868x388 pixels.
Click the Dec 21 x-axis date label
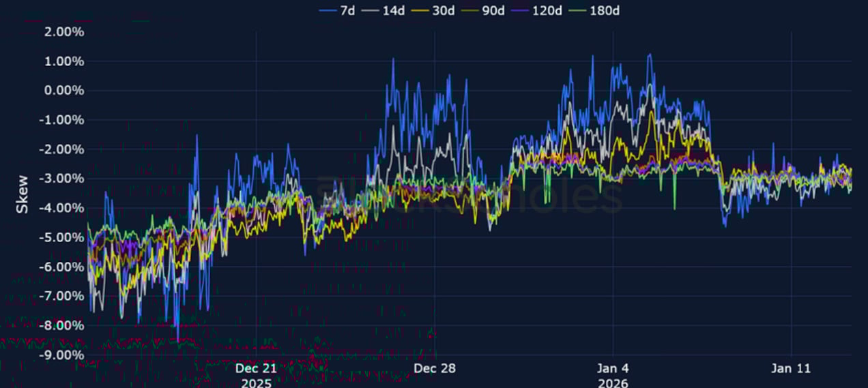click(x=256, y=368)
